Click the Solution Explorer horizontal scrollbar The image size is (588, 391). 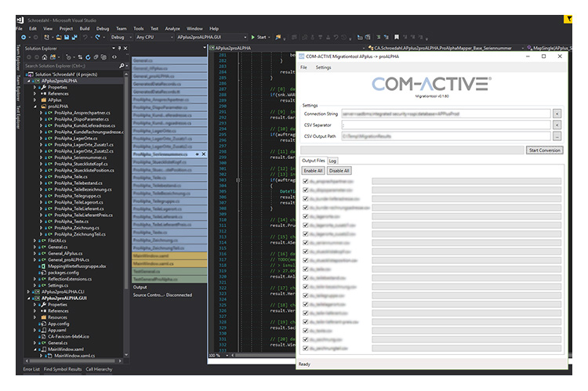tap(74, 361)
